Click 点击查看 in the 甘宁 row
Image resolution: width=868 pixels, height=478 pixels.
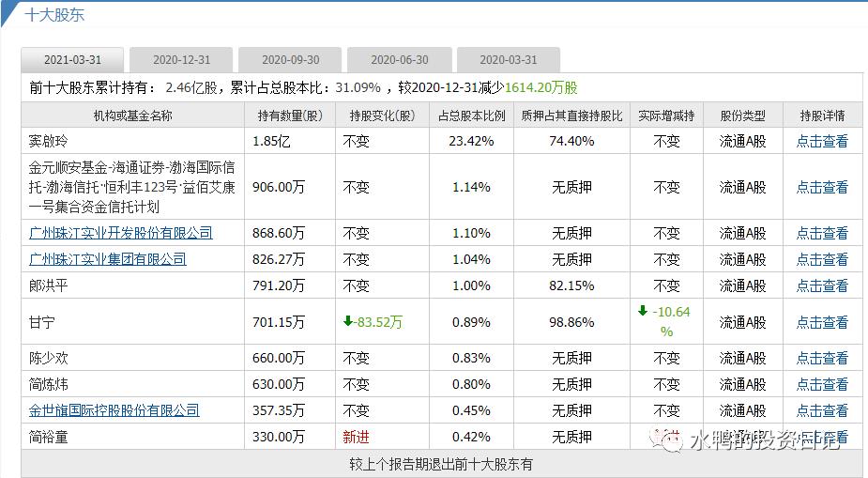coord(822,322)
